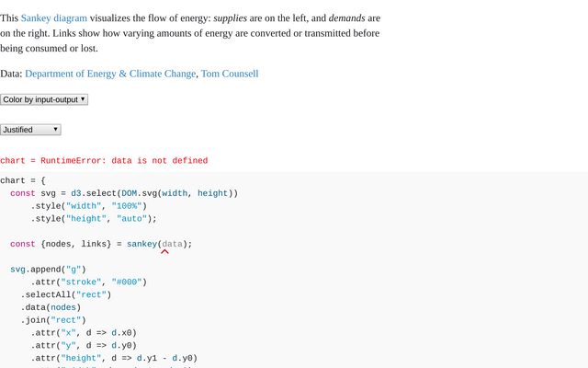Select the red RuntimeError message

[104, 161]
